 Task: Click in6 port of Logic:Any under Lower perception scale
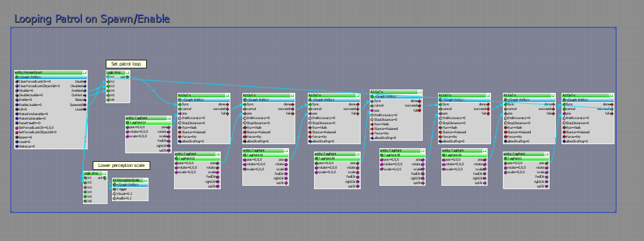click(x=85, y=201)
